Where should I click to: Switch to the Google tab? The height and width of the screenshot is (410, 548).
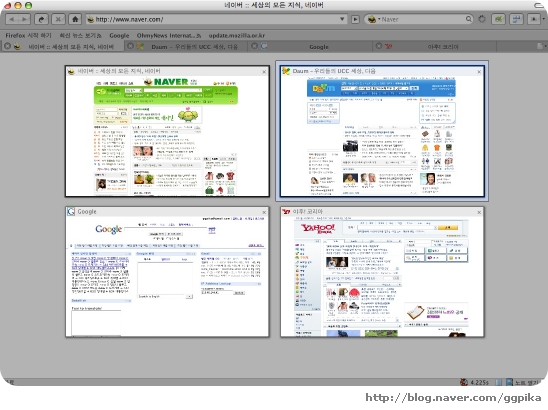[x=310, y=46]
